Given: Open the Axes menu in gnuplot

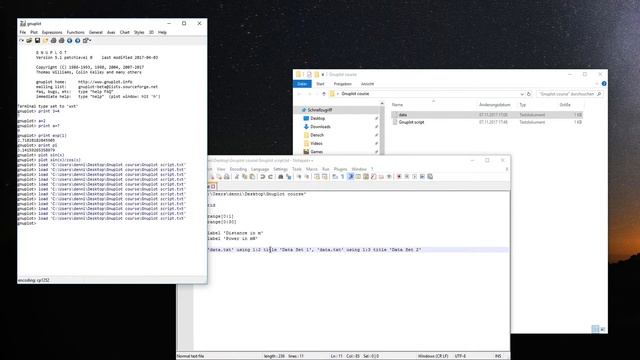Looking at the screenshot, I should coord(111,32).
